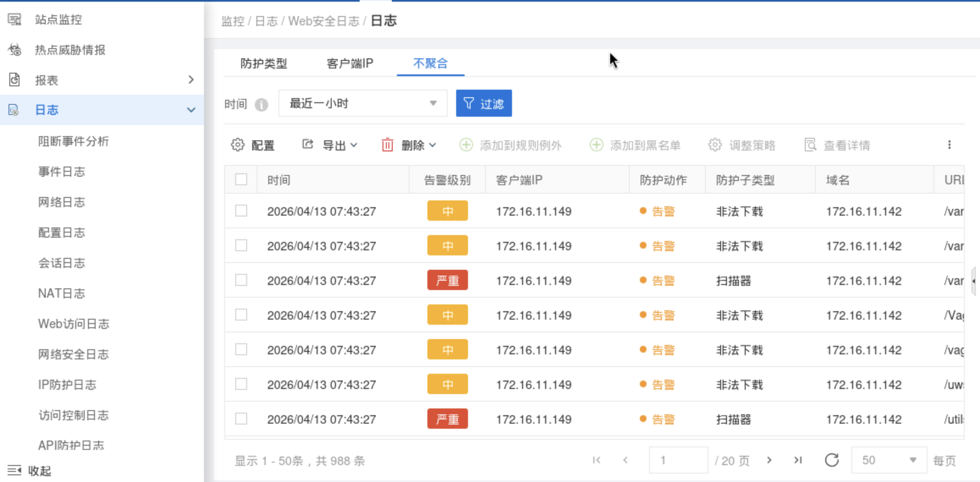Click the 配置 gear icon
Screen dimensions: 980x482
tap(238, 145)
